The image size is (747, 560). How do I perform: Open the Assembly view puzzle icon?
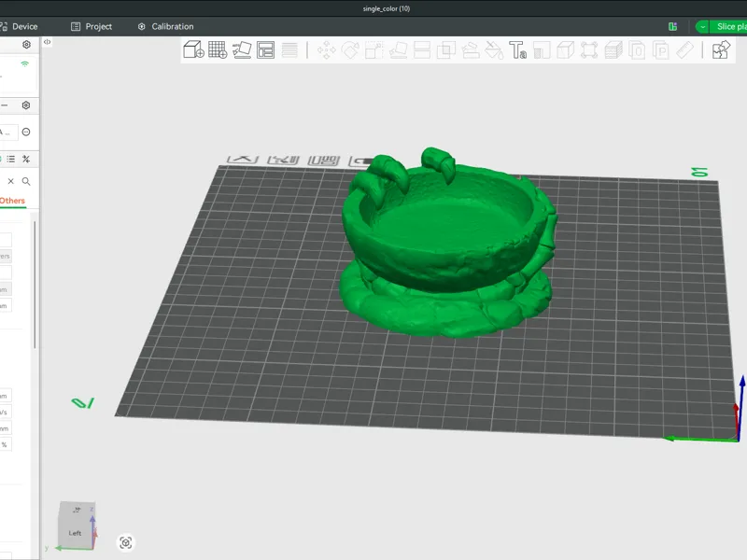tap(721, 49)
